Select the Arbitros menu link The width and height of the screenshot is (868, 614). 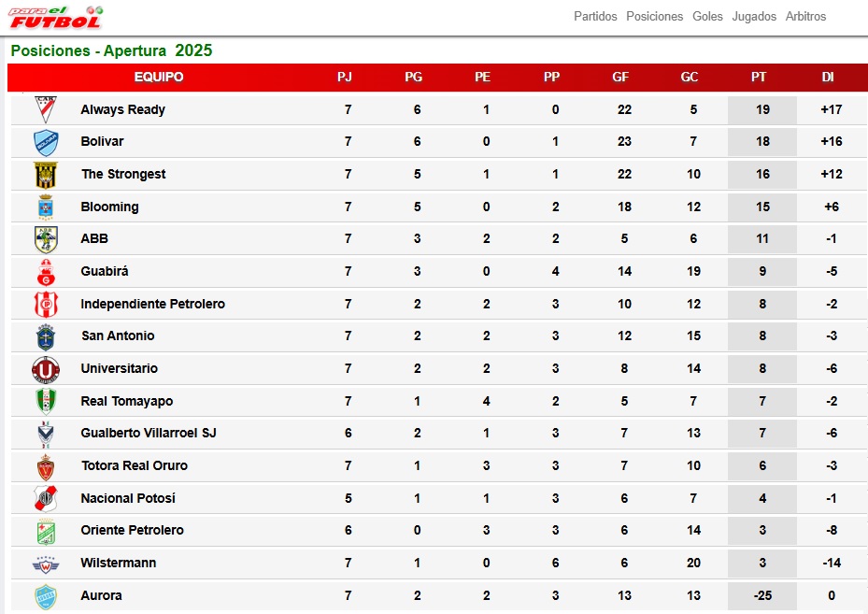tap(805, 17)
